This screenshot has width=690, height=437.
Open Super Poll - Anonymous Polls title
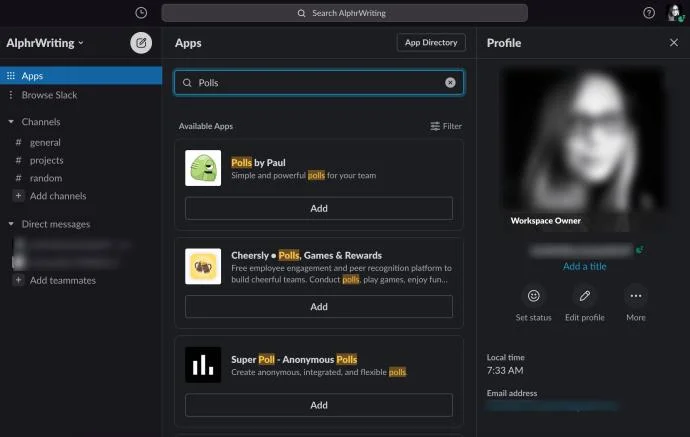tap(294, 360)
